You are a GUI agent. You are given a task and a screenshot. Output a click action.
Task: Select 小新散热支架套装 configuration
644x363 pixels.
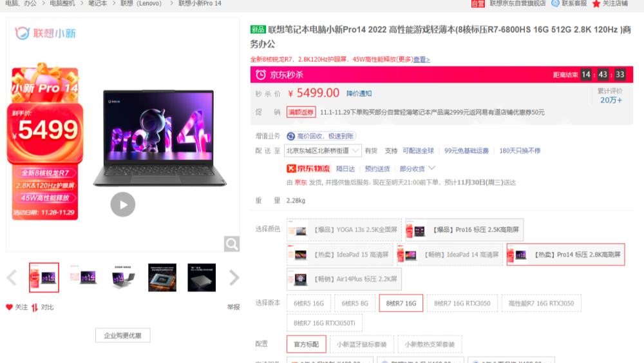[430, 344]
